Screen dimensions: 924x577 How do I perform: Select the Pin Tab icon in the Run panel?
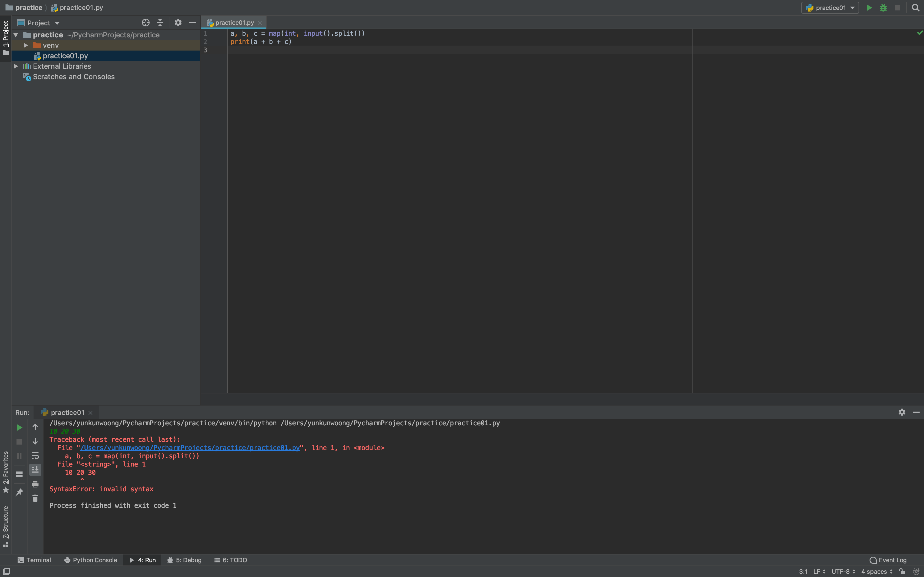pyautogui.click(x=19, y=492)
